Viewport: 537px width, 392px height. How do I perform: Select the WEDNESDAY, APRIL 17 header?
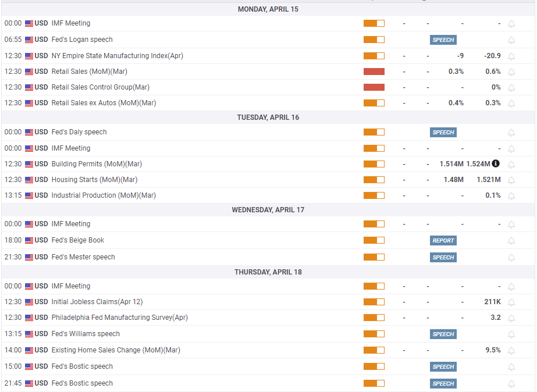tap(268, 210)
